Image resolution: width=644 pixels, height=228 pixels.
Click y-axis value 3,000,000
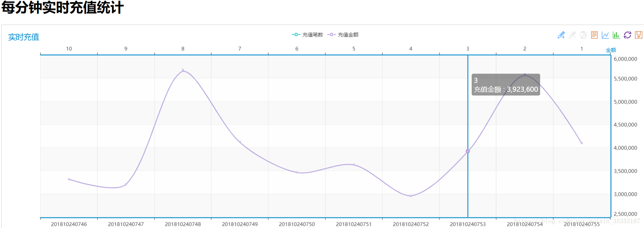(x=625, y=194)
